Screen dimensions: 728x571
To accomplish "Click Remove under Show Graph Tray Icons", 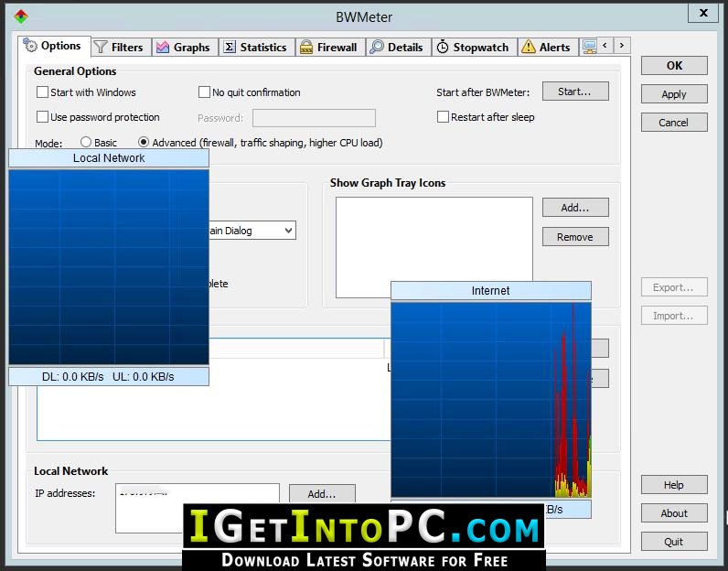I will coord(575,237).
